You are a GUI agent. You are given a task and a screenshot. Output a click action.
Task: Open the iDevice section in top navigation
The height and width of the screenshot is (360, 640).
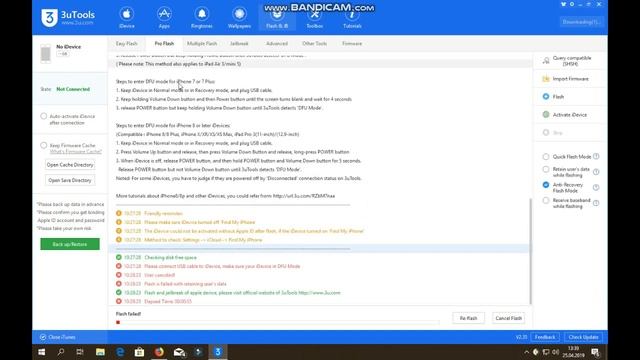(127, 18)
